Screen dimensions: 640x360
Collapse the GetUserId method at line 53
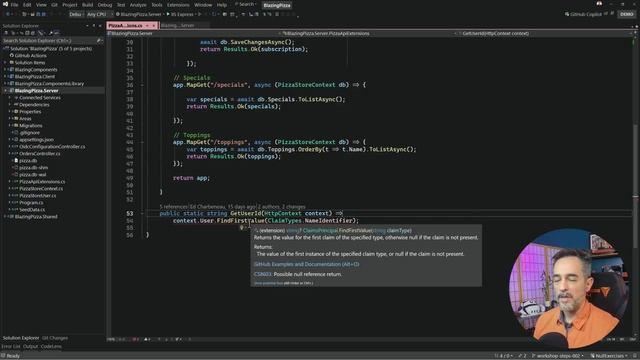[142, 213]
